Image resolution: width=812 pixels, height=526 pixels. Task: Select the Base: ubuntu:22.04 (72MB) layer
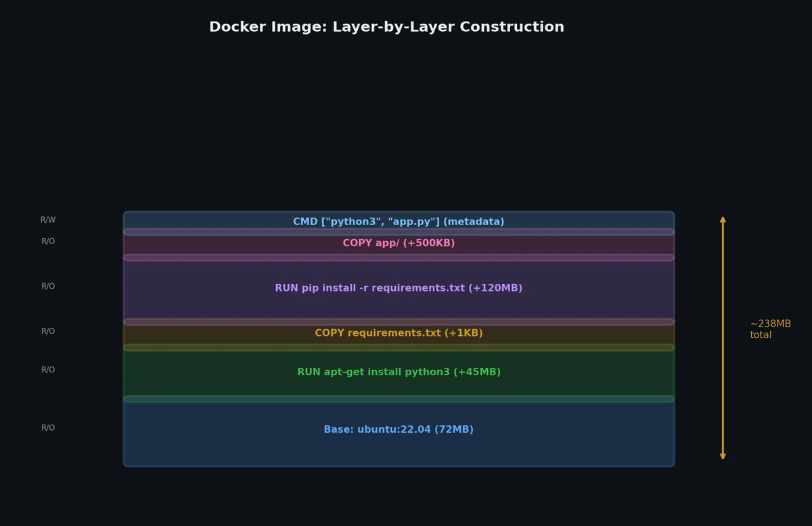pyautogui.click(x=399, y=431)
